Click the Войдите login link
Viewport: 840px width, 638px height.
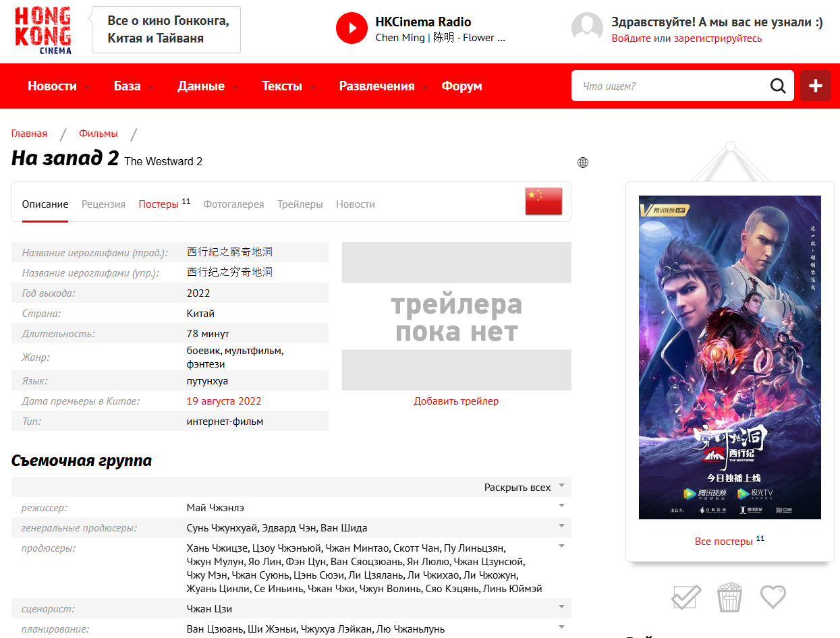pyautogui.click(x=631, y=38)
